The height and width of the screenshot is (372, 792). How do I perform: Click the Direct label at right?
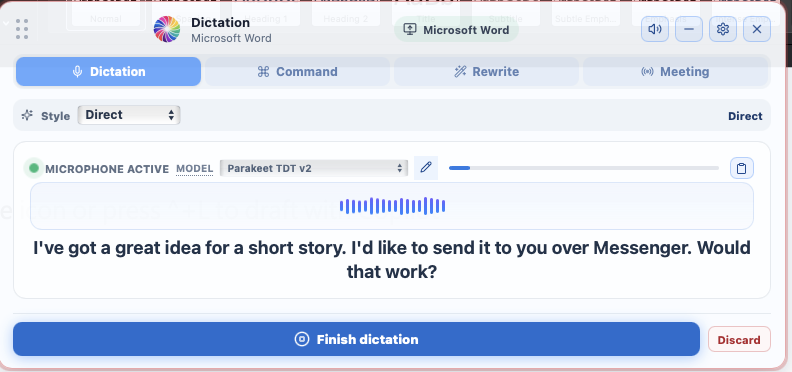(x=745, y=116)
